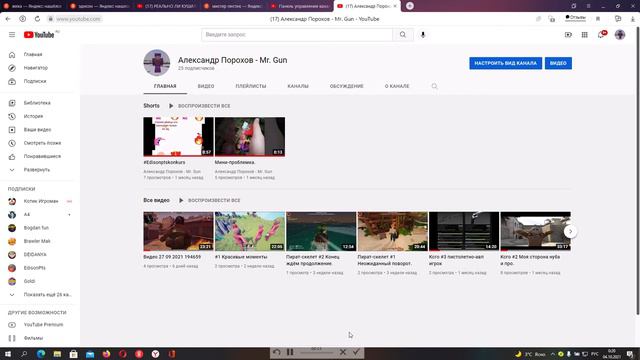Screen dimensions: 640x360
Task: Open Пират-скелет #1 video thumbnail
Action: point(393,231)
